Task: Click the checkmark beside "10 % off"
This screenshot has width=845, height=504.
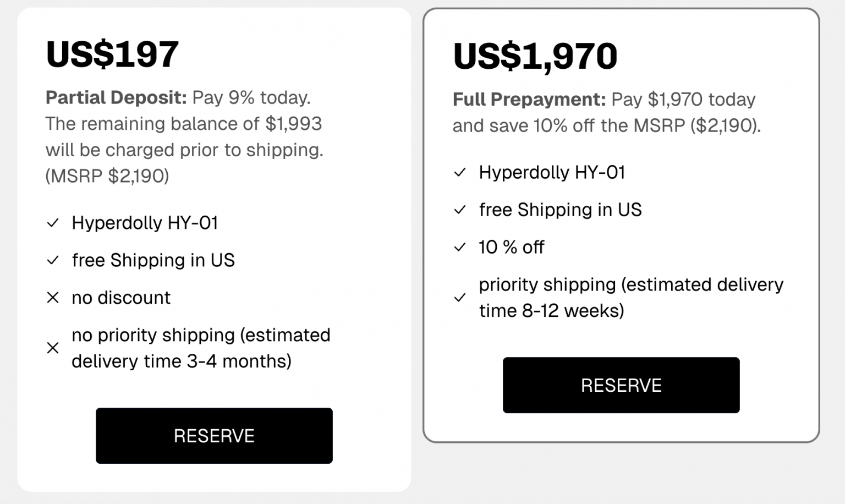Action: (460, 247)
